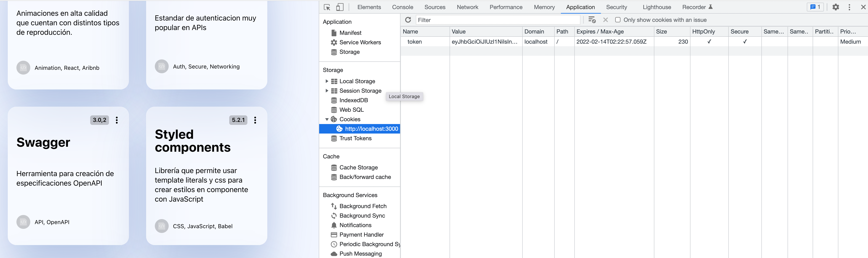Sort cookies by Expires / Max-Age column
This screenshot has width=868, height=258.
pyautogui.click(x=600, y=32)
